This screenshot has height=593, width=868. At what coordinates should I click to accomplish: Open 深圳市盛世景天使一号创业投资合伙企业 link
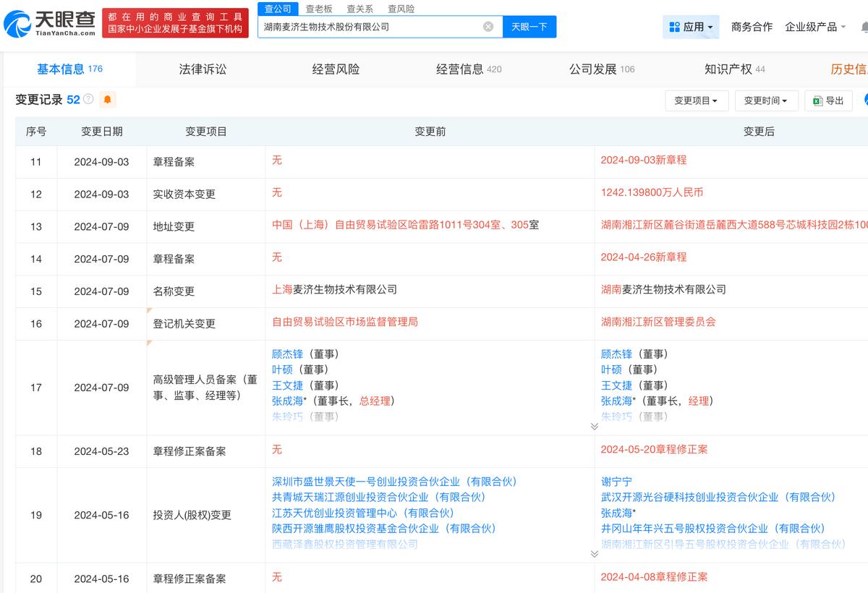(x=395, y=482)
